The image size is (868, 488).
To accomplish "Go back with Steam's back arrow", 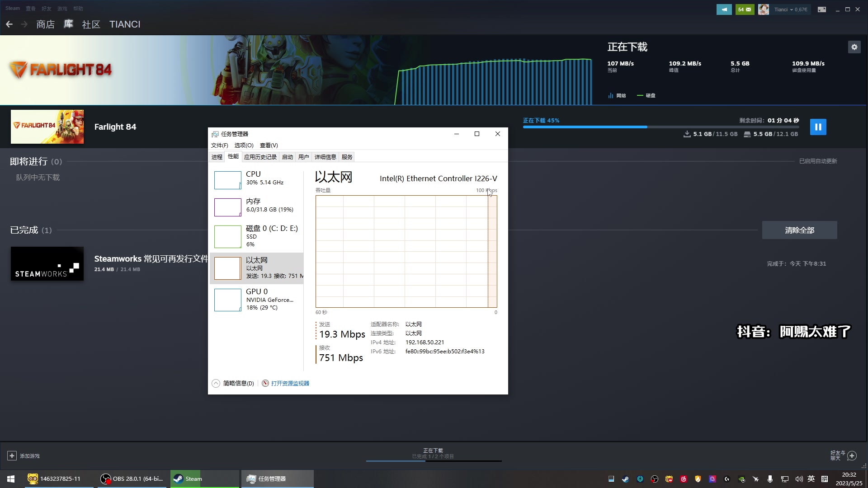I will [x=9, y=24].
